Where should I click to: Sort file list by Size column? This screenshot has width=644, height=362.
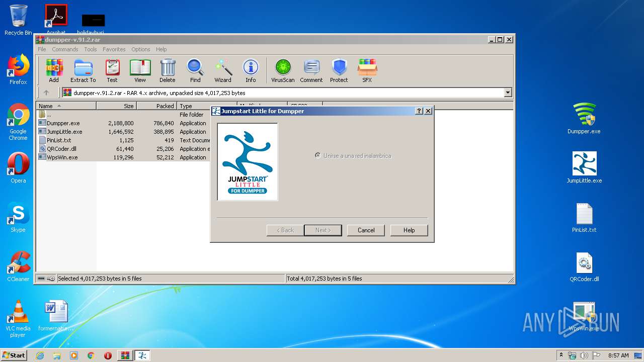116,106
